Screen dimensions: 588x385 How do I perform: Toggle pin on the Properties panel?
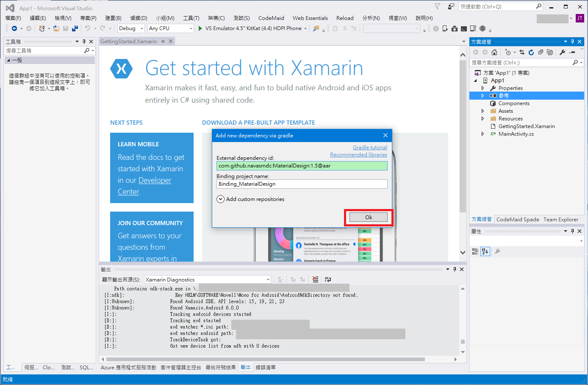click(572, 231)
